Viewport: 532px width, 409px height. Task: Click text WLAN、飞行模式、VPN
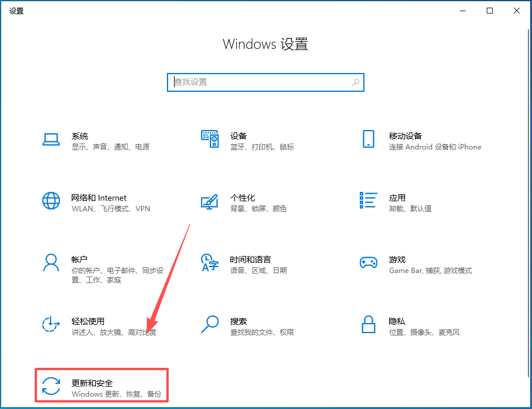point(111,208)
